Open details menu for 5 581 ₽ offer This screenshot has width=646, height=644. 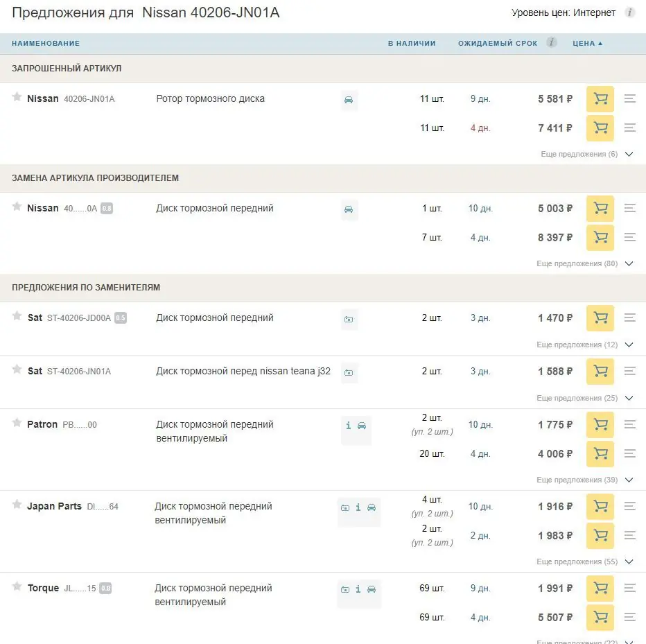[x=629, y=98]
